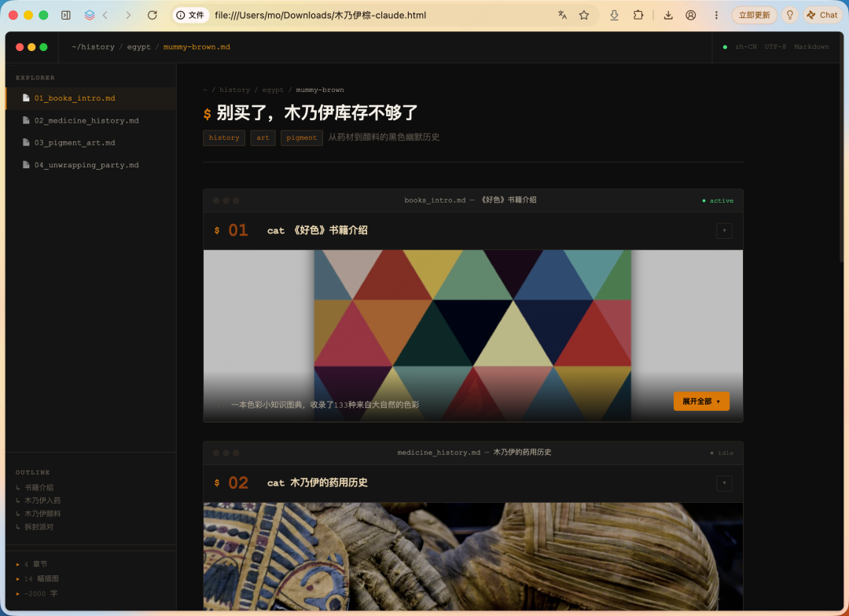Click the UTF-8 status label
Viewport: 849px width, 616px height.
pyautogui.click(x=775, y=47)
